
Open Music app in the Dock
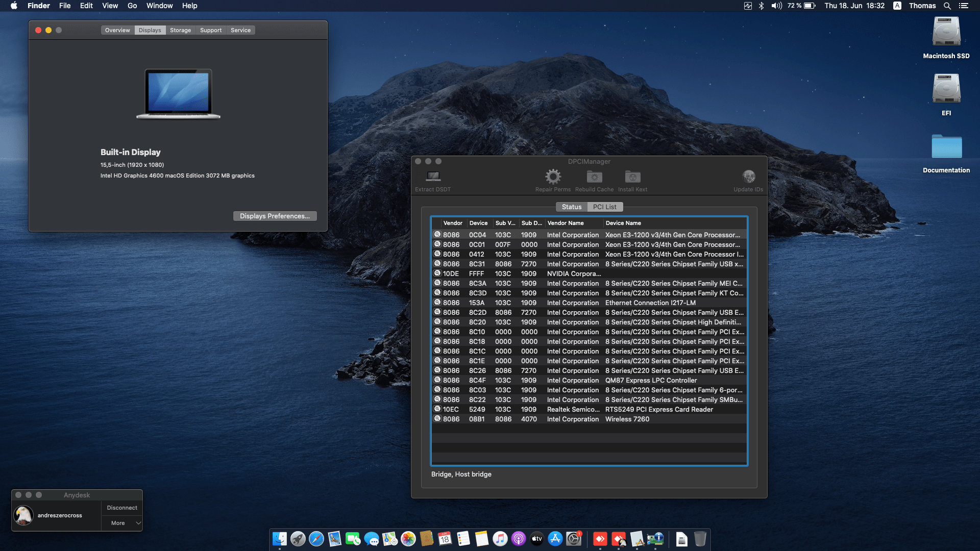click(x=500, y=539)
